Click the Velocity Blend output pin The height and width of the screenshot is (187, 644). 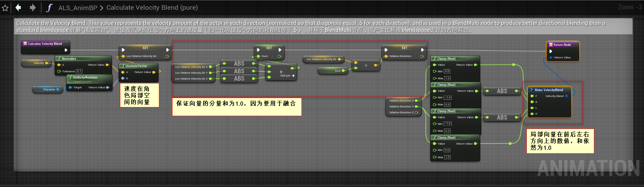566,96
